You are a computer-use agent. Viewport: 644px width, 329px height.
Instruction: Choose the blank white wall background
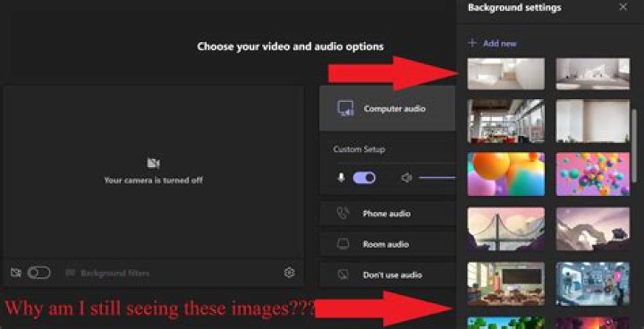pos(593,122)
